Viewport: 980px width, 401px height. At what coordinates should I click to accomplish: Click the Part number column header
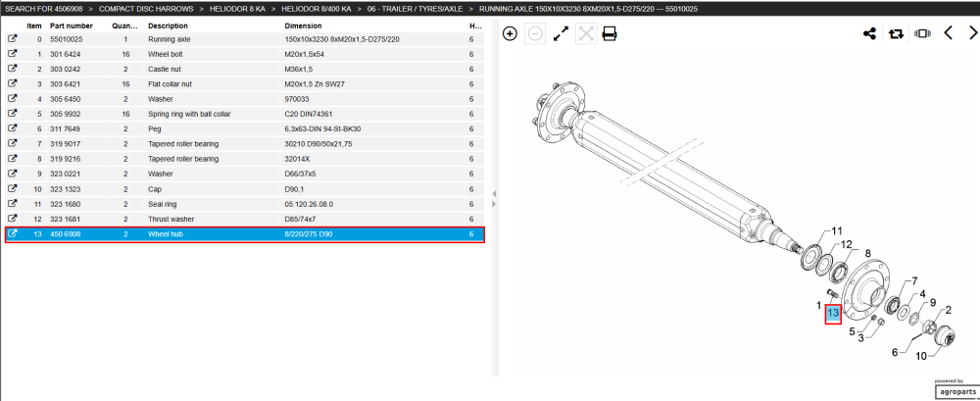point(72,25)
